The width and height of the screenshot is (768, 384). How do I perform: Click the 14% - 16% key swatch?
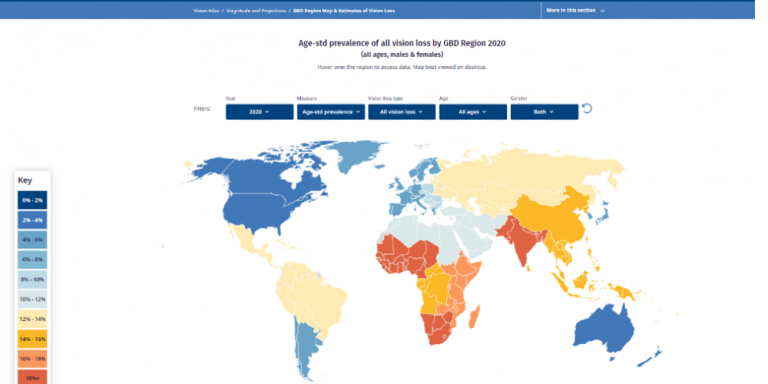33,338
